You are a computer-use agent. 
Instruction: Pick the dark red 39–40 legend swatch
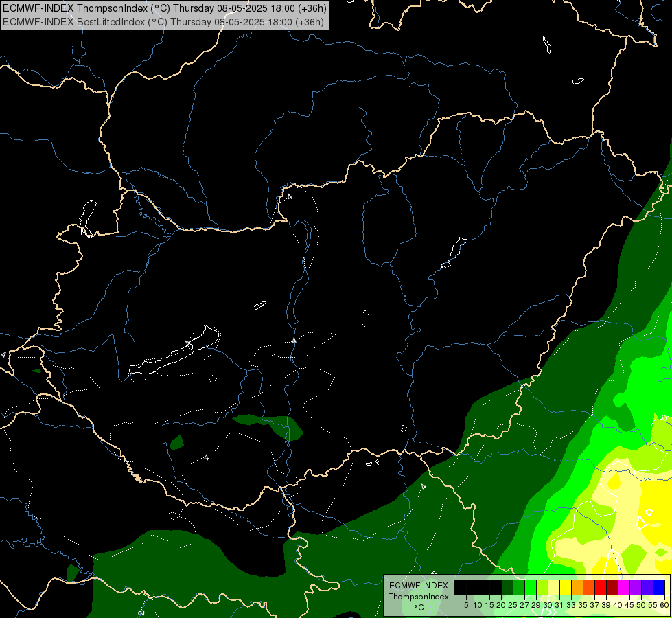click(x=612, y=587)
